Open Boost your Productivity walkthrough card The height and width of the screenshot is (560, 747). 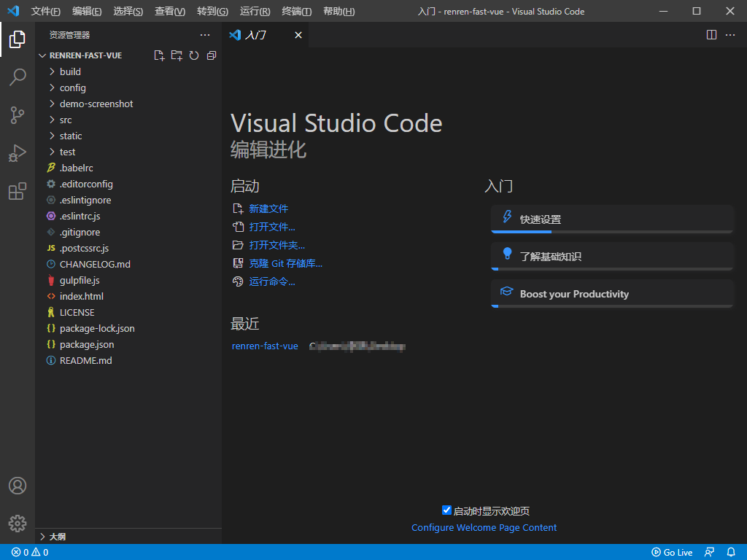[612, 293]
